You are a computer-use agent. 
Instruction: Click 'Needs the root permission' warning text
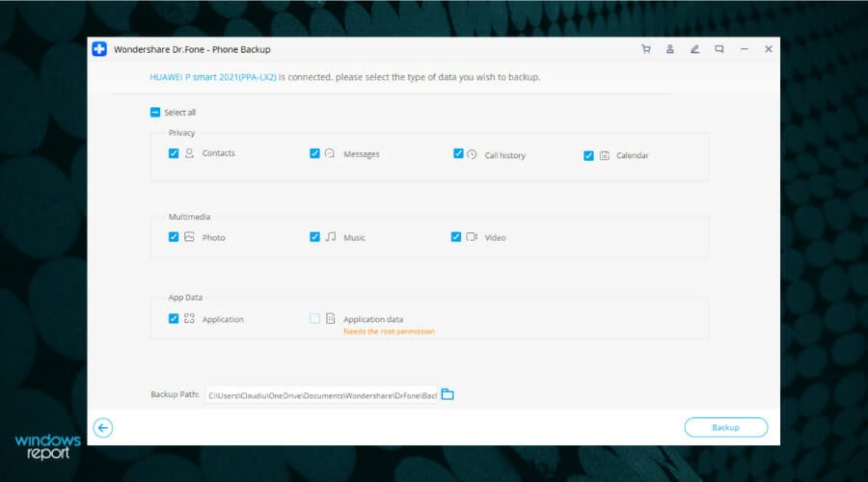coord(390,332)
